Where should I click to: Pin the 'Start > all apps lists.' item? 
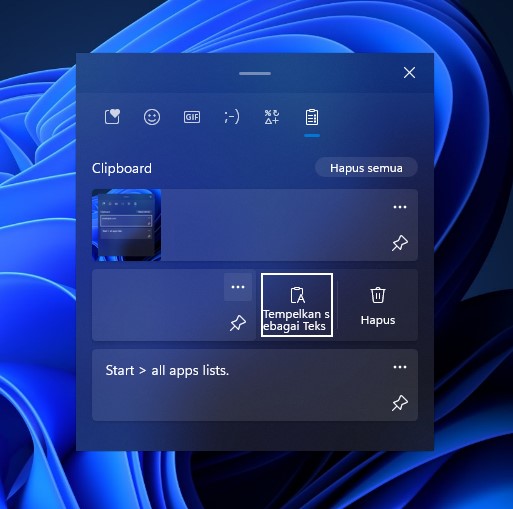pos(400,403)
